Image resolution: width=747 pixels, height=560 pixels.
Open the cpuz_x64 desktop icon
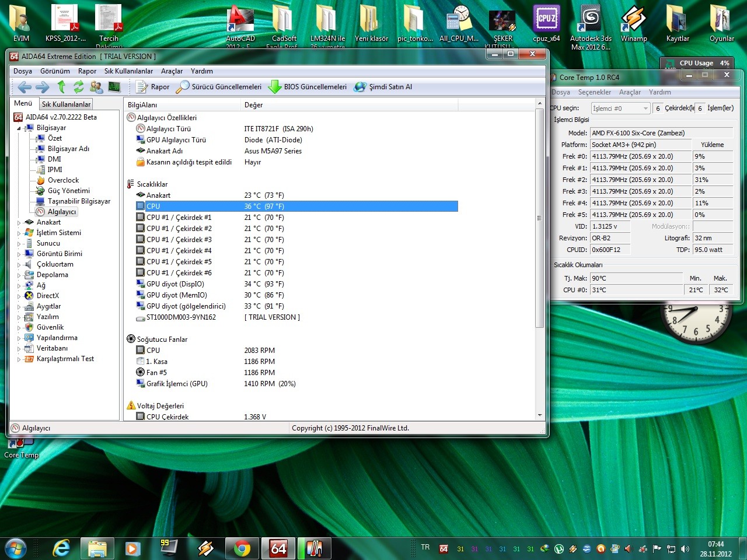point(546,24)
